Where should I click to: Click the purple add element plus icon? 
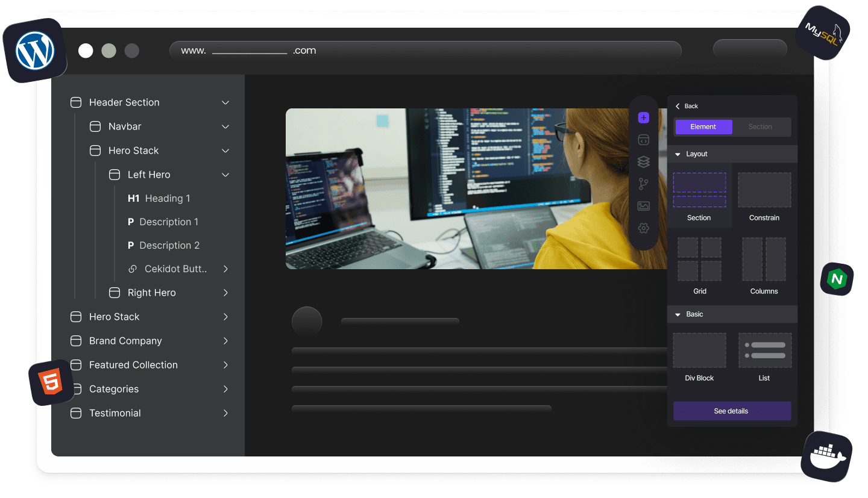643,118
